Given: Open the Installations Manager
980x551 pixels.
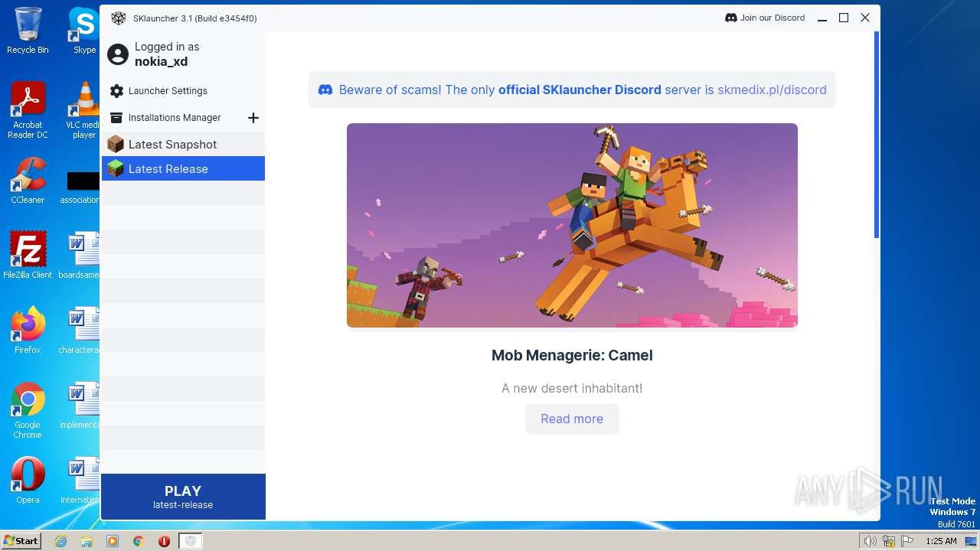Looking at the screenshot, I should [x=175, y=118].
